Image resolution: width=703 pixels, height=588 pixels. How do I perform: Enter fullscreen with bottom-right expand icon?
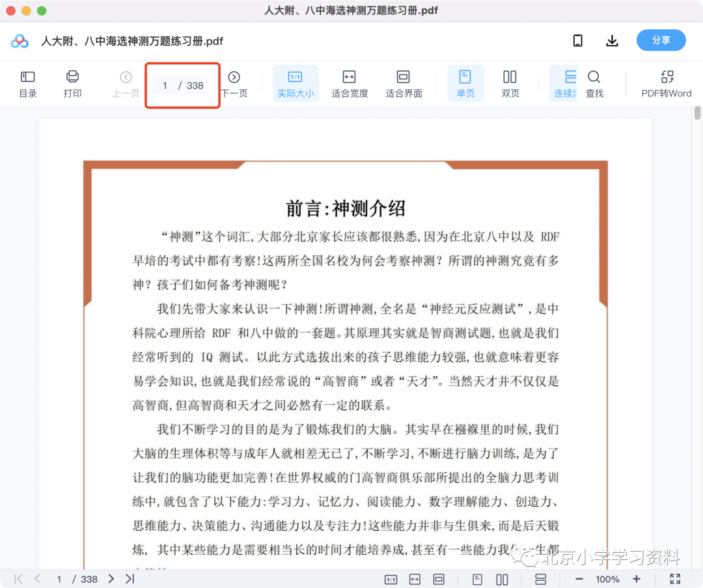pos(675,579)
